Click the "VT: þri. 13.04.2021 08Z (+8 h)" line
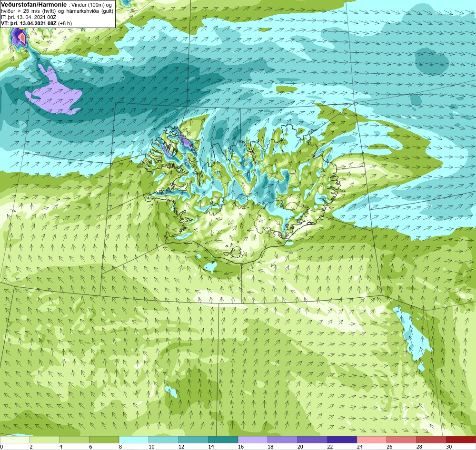 click(36, 23)
